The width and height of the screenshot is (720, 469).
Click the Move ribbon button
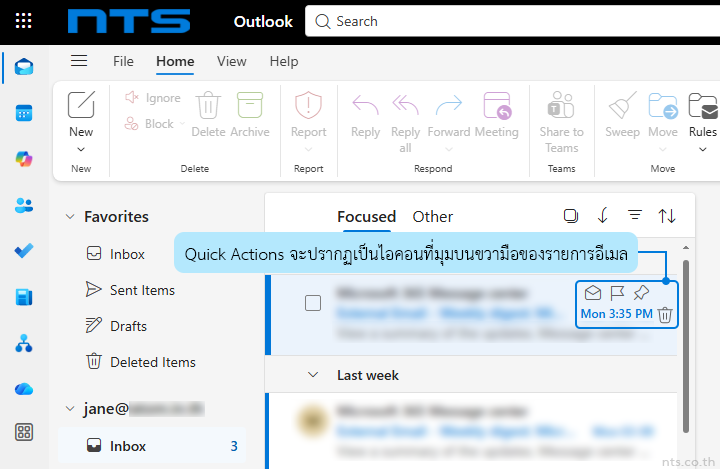pyautogui.click(x=663, y=114)
